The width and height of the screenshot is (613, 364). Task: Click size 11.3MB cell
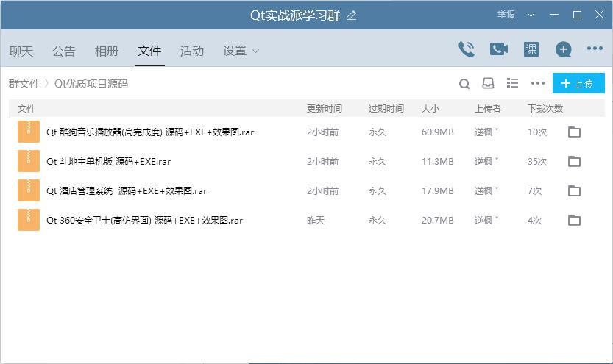coord(437,161)
